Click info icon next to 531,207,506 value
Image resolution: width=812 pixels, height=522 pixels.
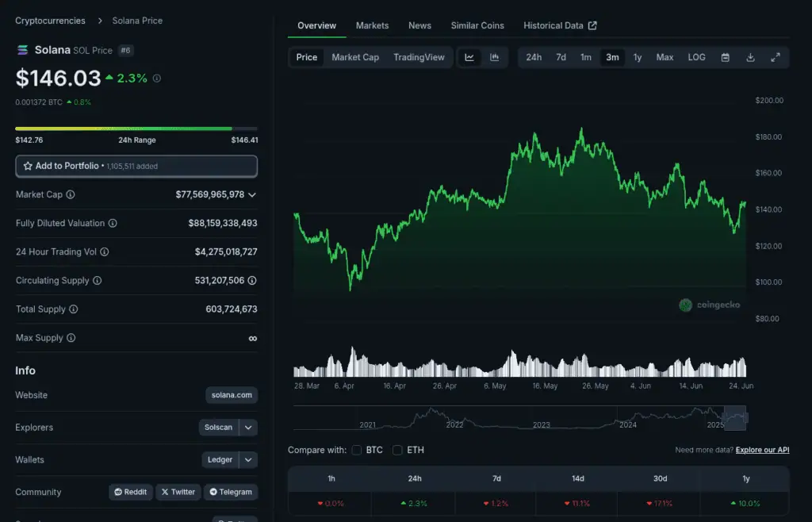click(252, 280)
